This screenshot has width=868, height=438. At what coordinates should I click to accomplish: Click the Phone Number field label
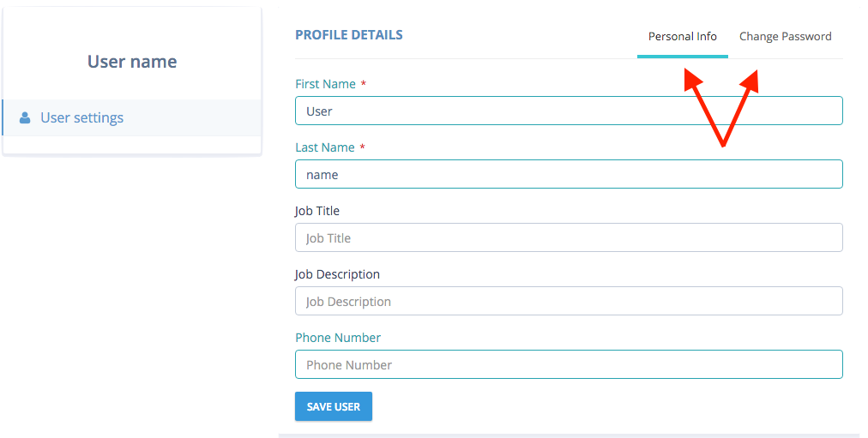[x=338, y=338]
